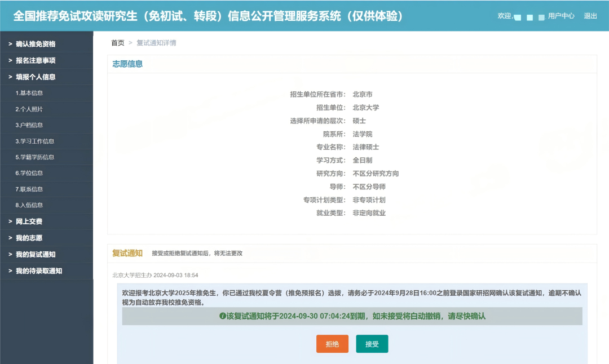Open 网上交费 menu item

[x=29, y=221]
